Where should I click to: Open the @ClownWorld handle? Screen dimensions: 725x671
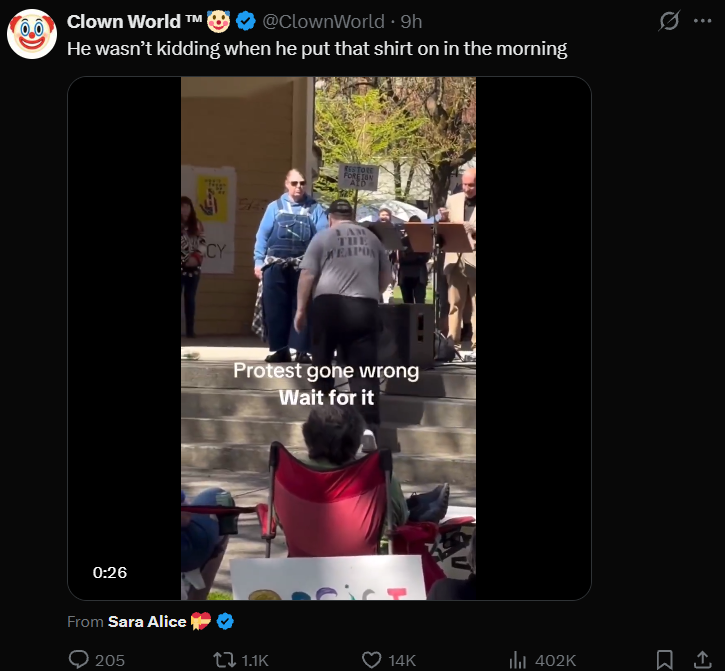click(323, 21)
